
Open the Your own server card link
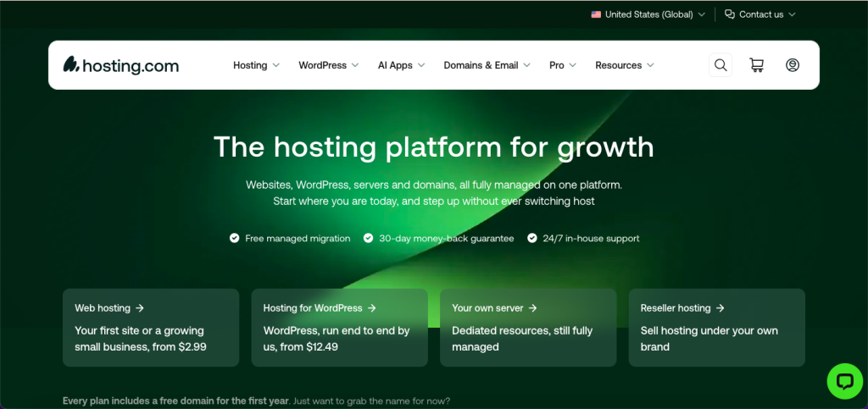(x=494, y=308)
